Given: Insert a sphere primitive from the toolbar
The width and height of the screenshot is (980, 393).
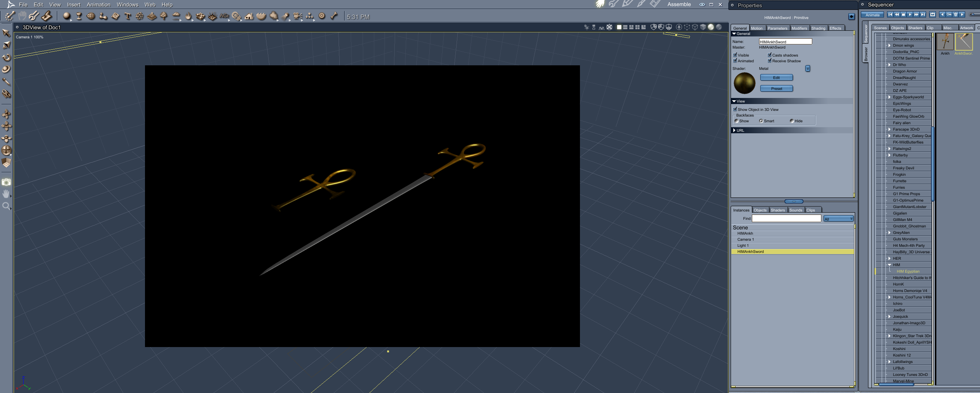Looking at the screenshot, I should (x=67, y=16).
